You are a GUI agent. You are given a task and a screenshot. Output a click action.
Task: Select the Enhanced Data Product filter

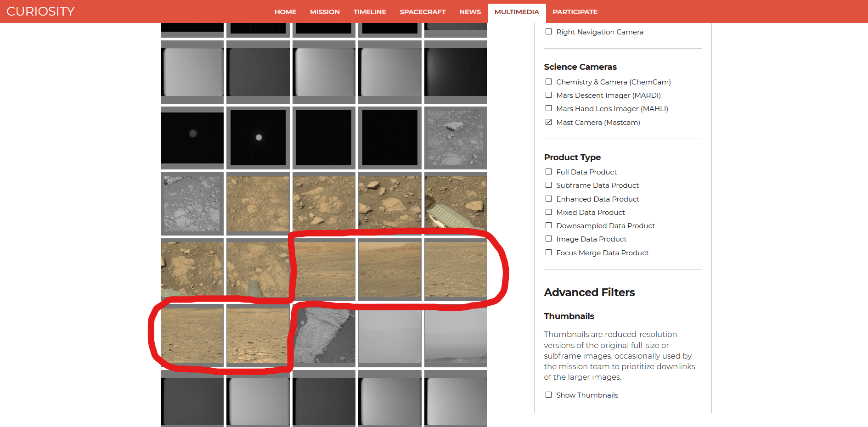click(549, 198)
